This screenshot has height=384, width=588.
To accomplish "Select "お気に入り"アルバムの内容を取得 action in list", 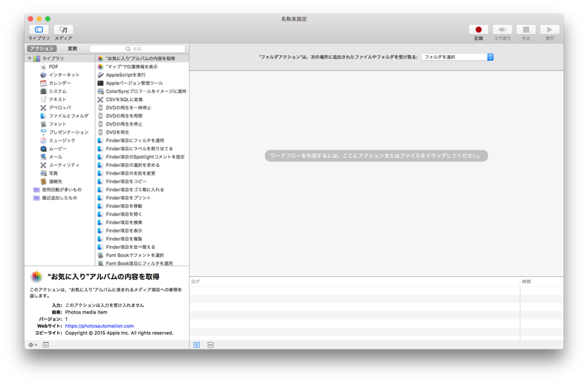I will click(x=142, y=59).
